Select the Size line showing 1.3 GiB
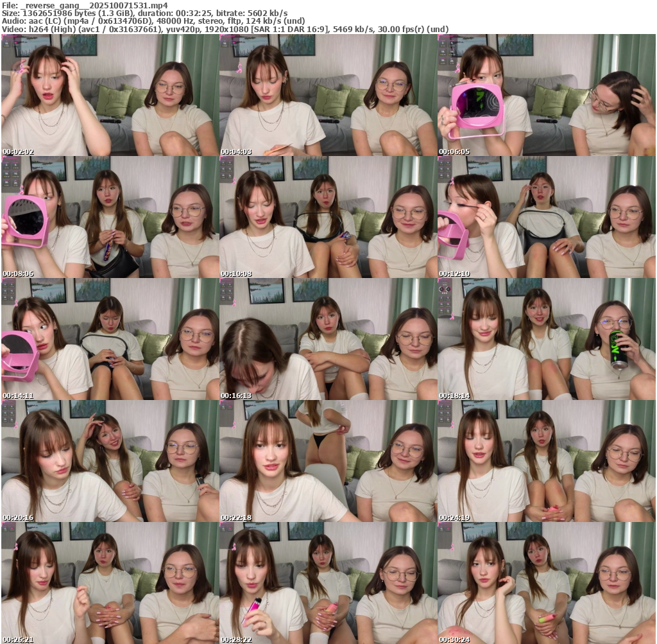 (144, 13)
